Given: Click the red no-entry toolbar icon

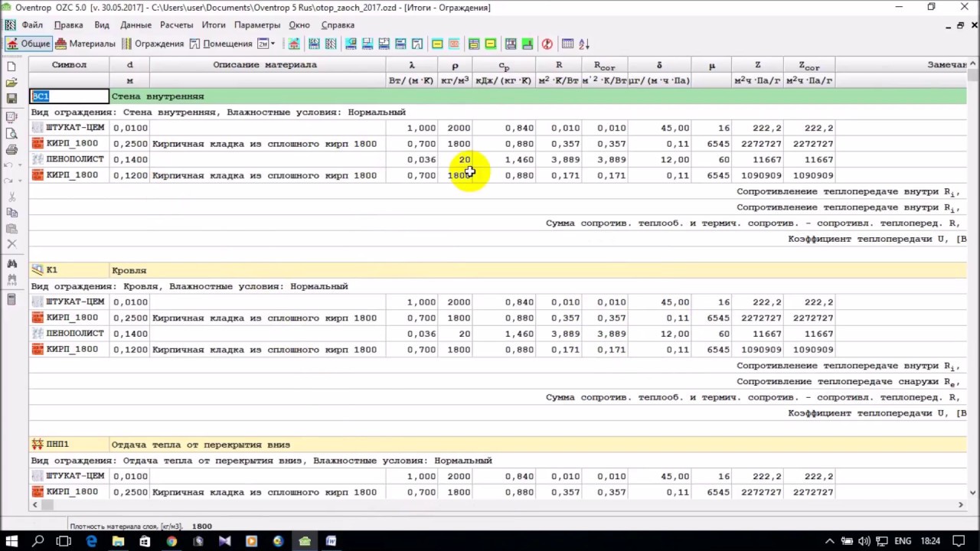Looking at the screenshot, I should point(547,44).
